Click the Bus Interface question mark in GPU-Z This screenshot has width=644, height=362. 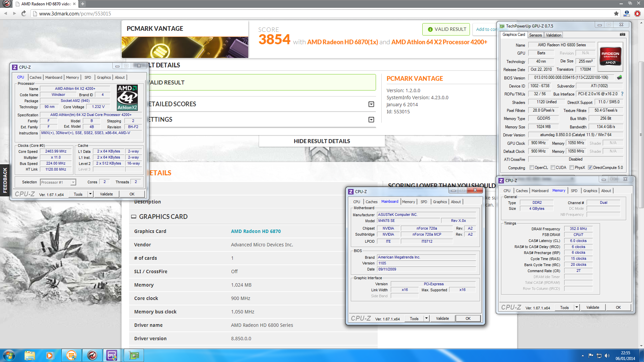click(622, 94)
